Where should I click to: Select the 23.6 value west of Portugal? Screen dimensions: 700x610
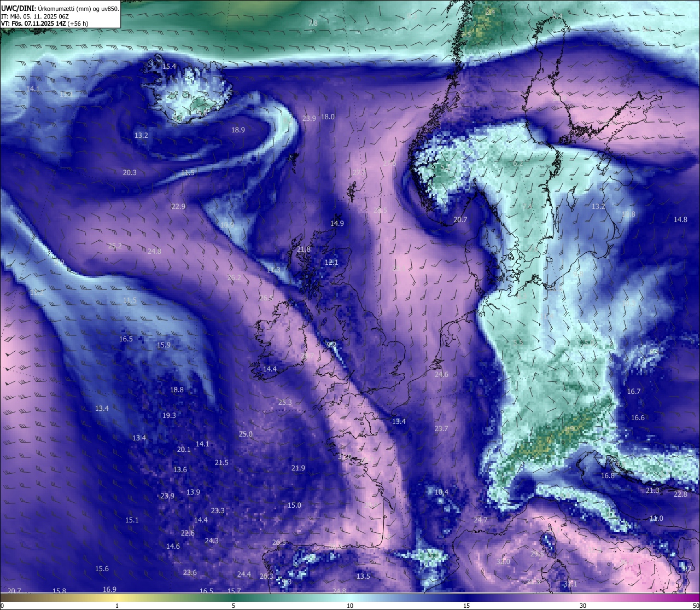190,573
